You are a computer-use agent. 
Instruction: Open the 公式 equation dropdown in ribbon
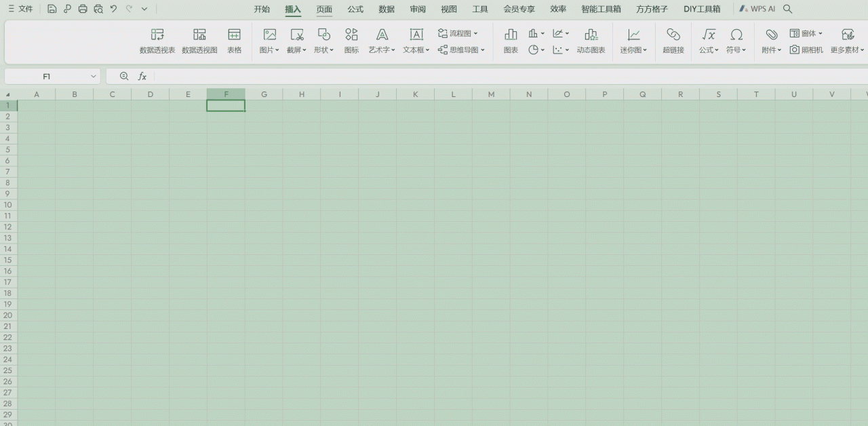[709, 41]
